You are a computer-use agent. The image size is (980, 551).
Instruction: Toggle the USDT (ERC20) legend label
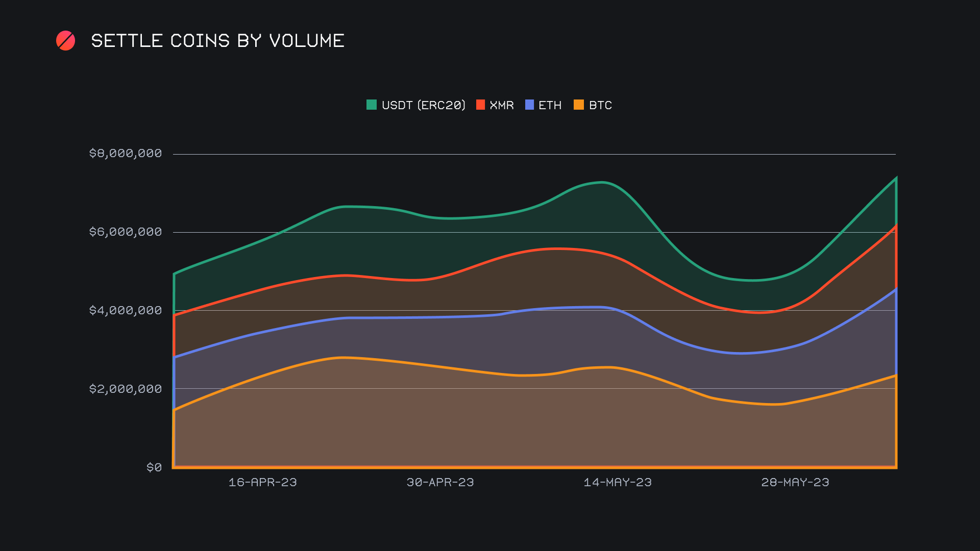tap(423, 105)
